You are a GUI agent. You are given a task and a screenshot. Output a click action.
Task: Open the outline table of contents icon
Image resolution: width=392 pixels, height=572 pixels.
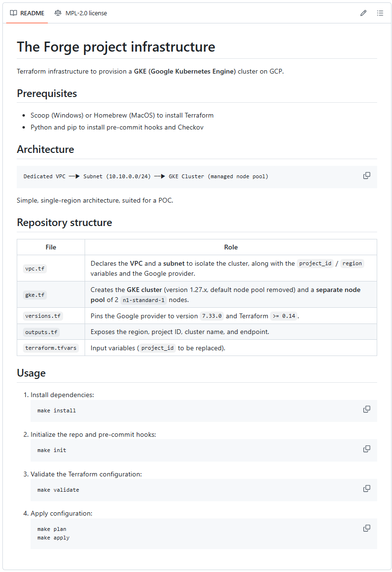coord(380,13)
